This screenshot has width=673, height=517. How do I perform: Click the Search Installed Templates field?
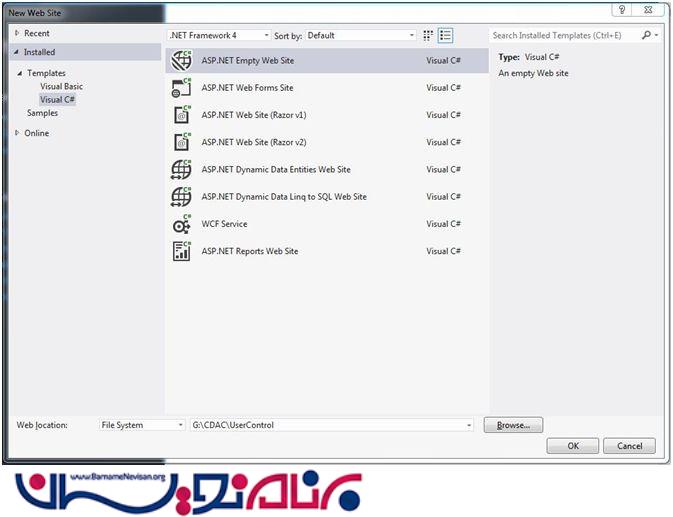coord(565,35)
